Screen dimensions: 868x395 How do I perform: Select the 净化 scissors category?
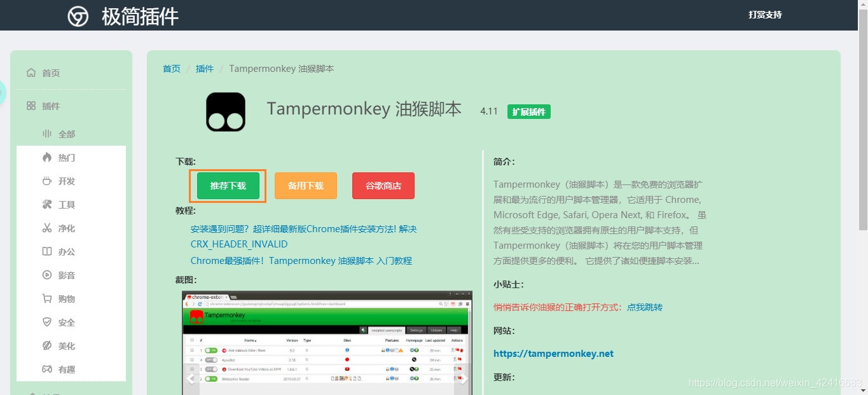pos(59,228)
